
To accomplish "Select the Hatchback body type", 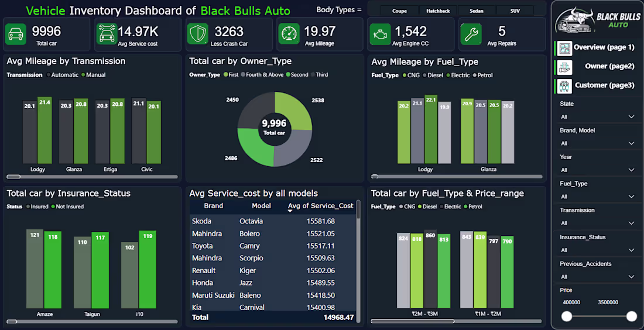I will tap(438, 11).
